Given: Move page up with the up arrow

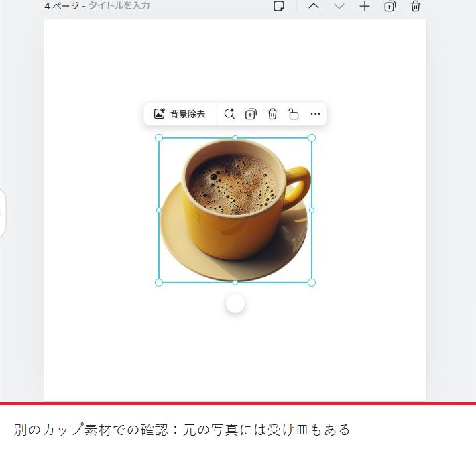Looking at the screenshot, I should pos(314,6).
